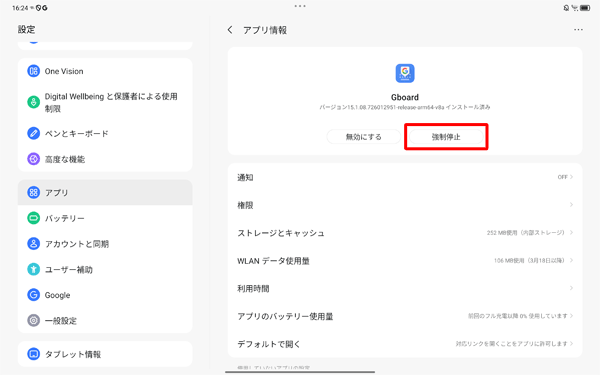Tap the Google G icon

[x=33, y=295]
